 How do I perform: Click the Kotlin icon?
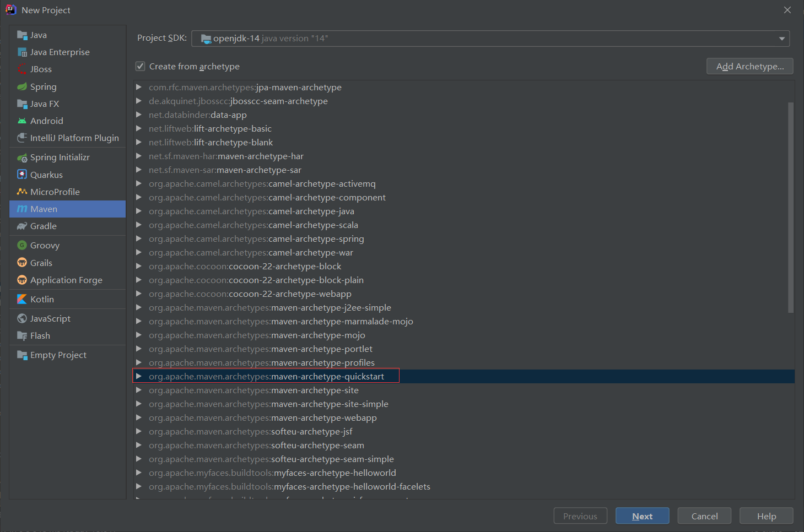22,299
